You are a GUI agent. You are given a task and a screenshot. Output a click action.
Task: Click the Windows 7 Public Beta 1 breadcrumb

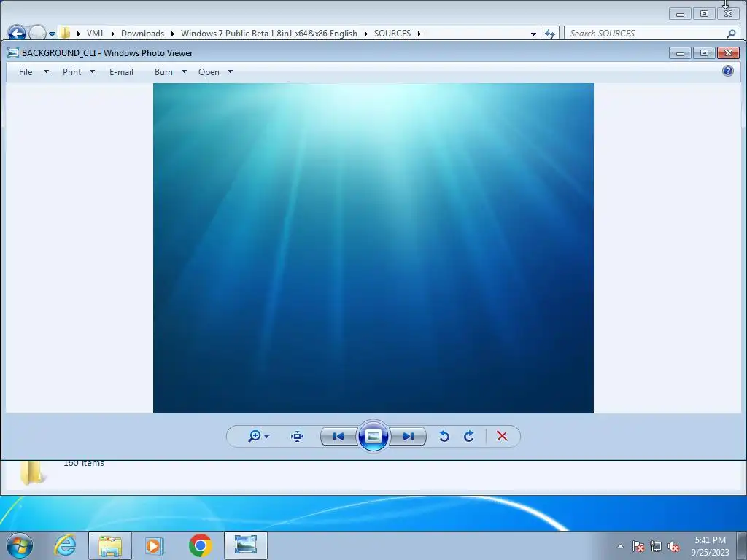pyautogui.click(x=268, y=34)
